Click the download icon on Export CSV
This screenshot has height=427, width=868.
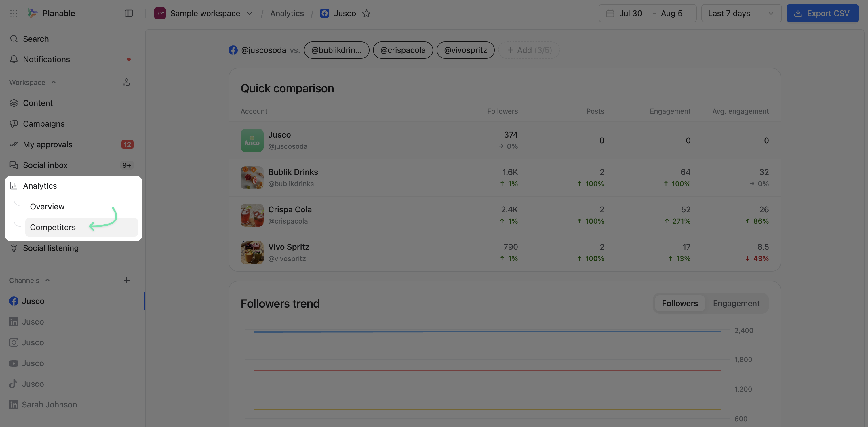click(x=797, y=13)
